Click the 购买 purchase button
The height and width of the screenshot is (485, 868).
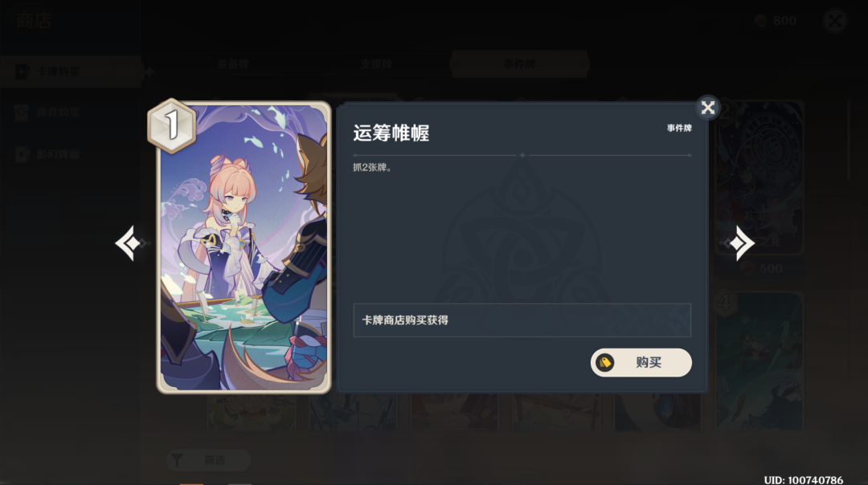[x=641, y=363]
